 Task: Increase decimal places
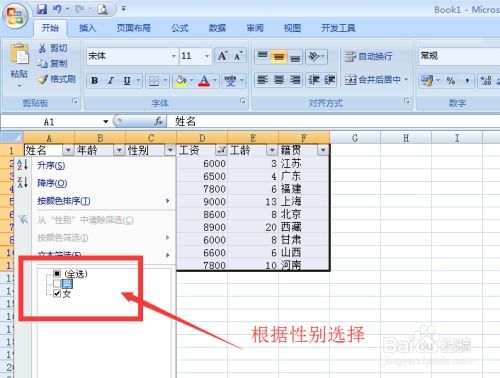tap(485, 80)
